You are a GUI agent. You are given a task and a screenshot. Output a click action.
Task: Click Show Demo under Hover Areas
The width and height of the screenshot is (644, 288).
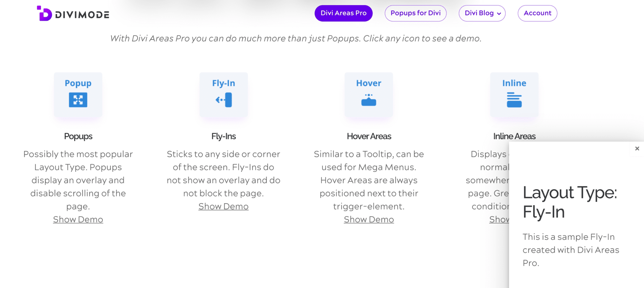(x=369, y=219)
